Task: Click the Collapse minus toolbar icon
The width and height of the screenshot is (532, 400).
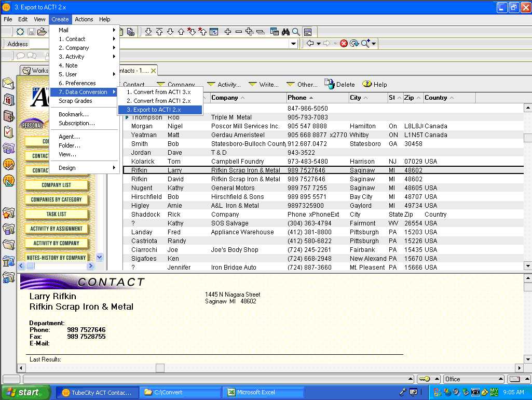Action: tap(239, 32)
